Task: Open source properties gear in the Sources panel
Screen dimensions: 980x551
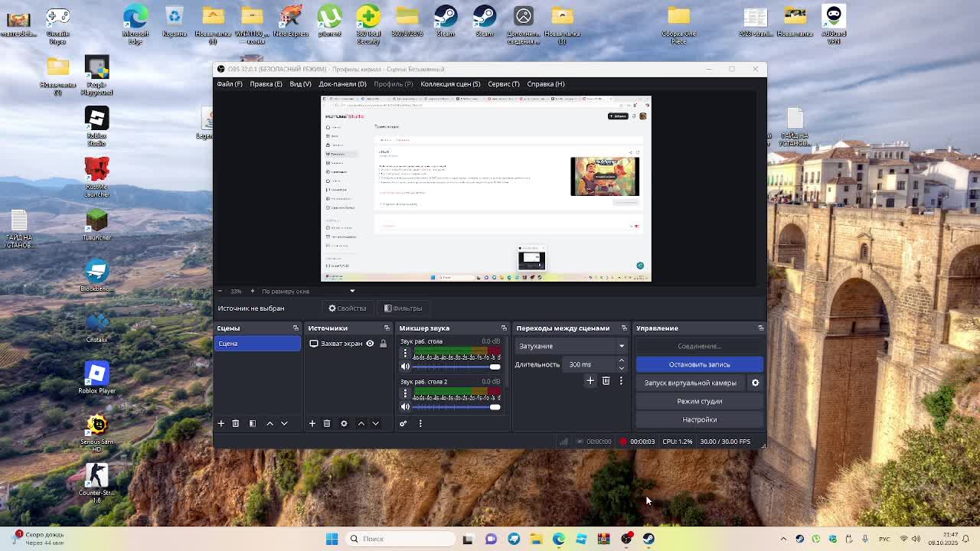Action: (344, 423)
